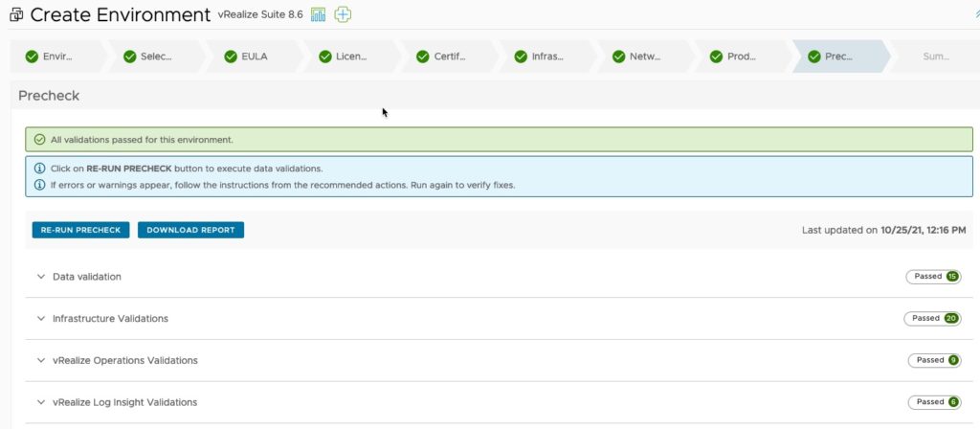The image size is (980, 429).
Task: Go to the Selec... wizard step
Action: click(x=156, y=56)
